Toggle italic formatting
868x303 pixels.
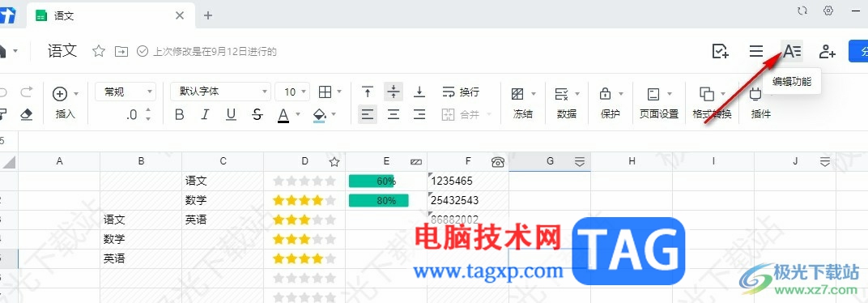205,115
